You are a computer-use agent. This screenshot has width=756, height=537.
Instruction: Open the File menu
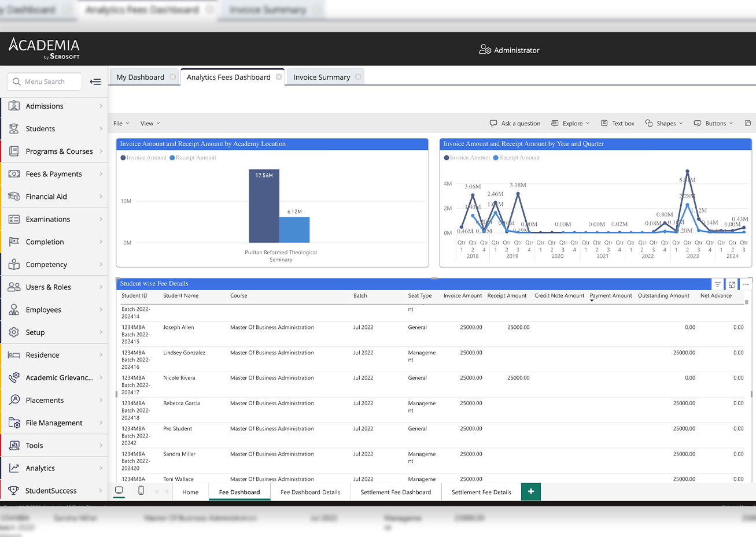tap(121, 123)
